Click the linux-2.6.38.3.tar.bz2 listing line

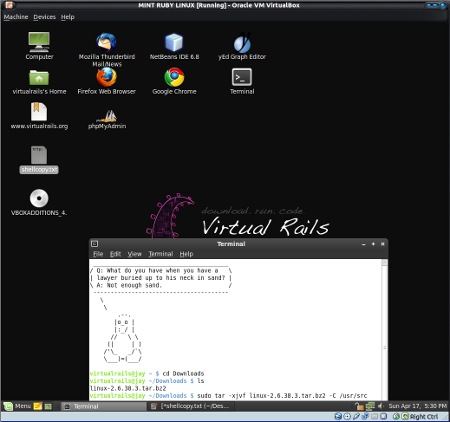coord(128,388)
